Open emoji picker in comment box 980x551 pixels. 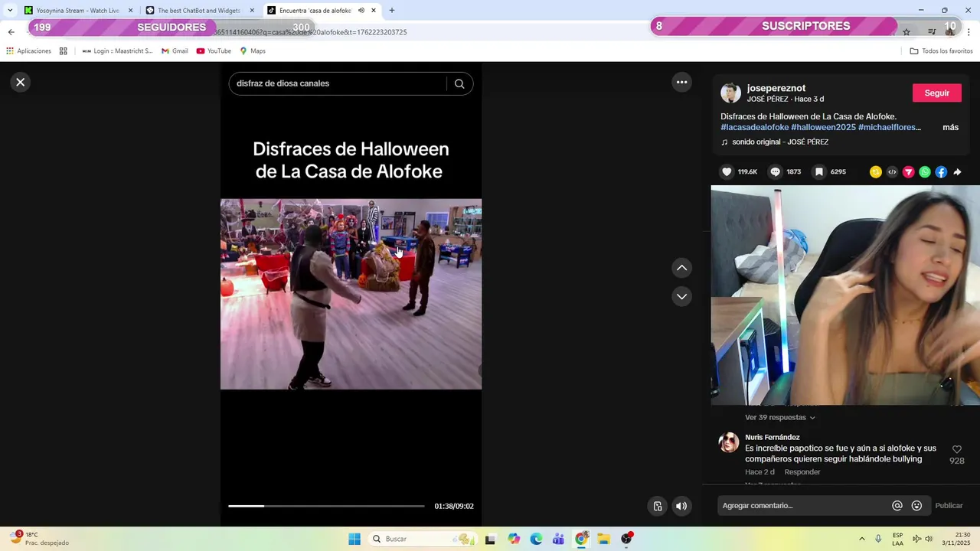(916, 506)
